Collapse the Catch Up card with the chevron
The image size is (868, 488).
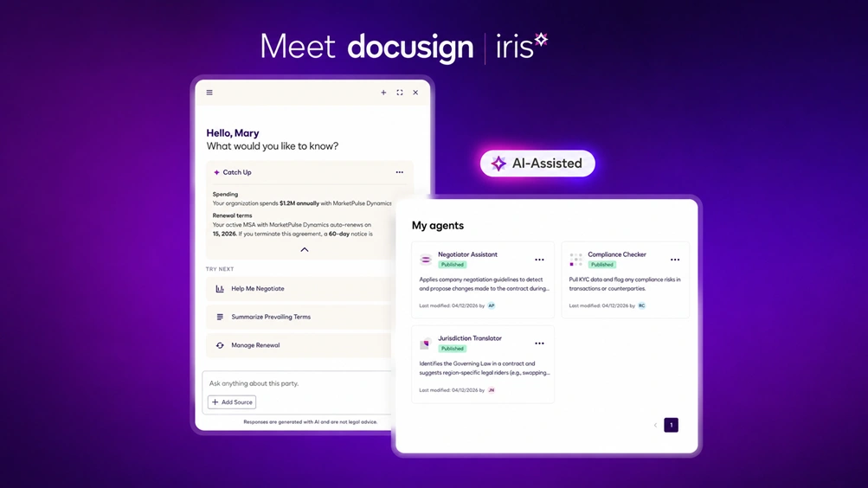pyautogui.click(x=305, y=249)
